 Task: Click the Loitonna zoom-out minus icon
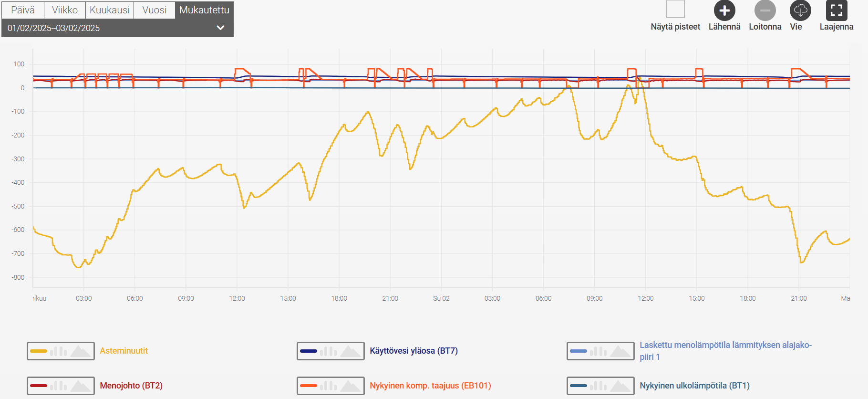[765, 10]
